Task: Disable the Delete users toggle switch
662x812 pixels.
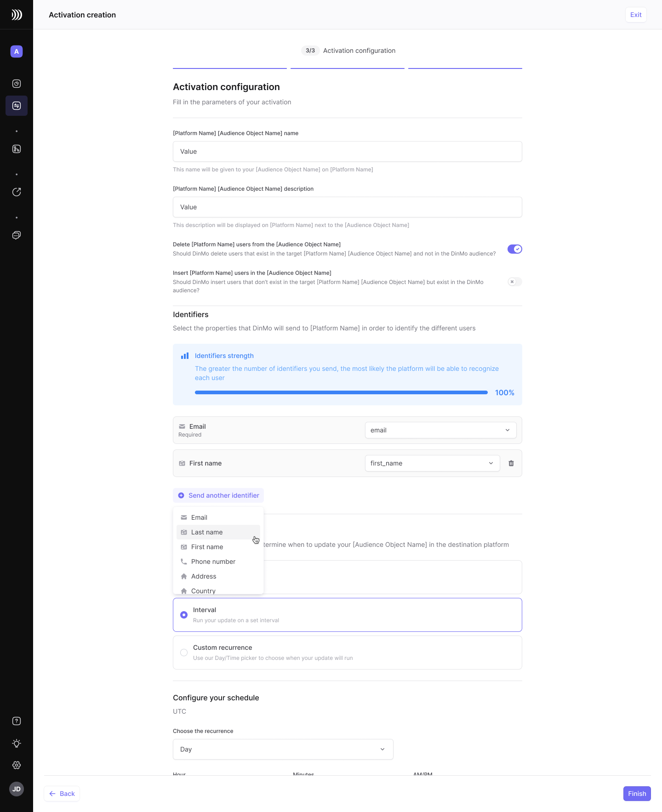Action: point(514,249)
